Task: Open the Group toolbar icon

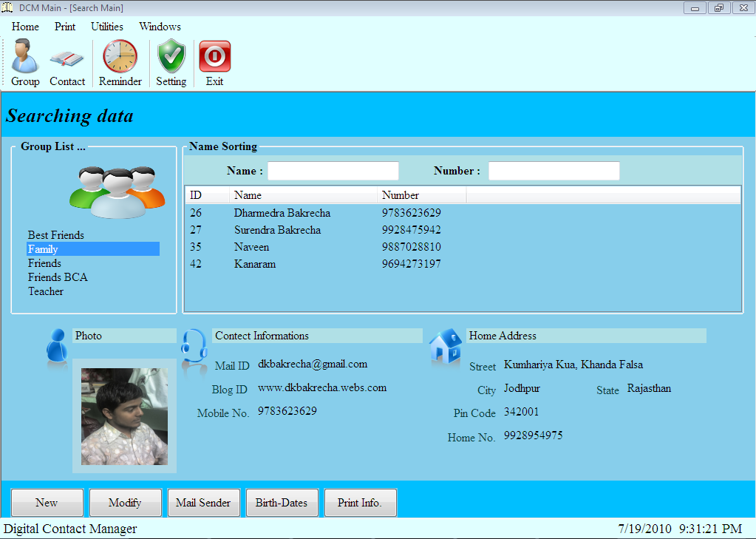Action: coord(25,63)
